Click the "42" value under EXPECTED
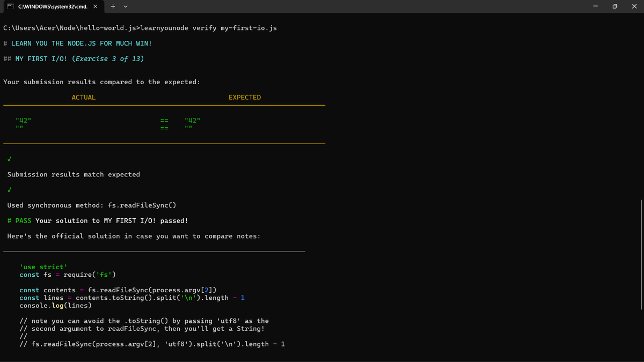 click(x=192, y=120)
